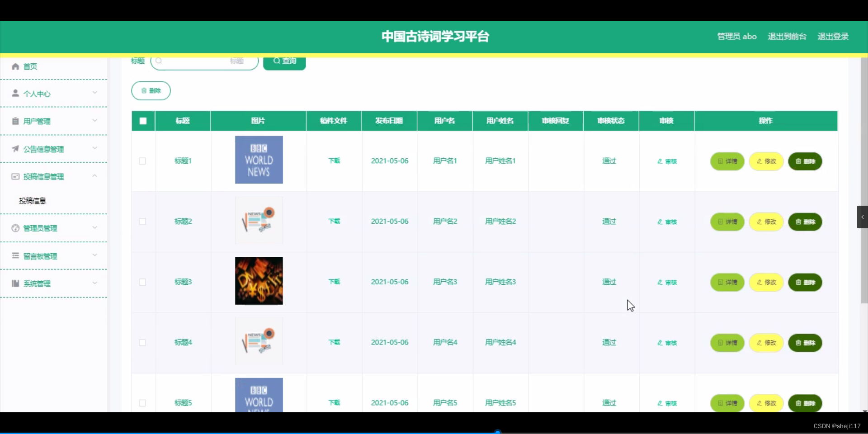Select the 投稿信息管理 submission icon
The image size is (868, 434).
[15, 176]
